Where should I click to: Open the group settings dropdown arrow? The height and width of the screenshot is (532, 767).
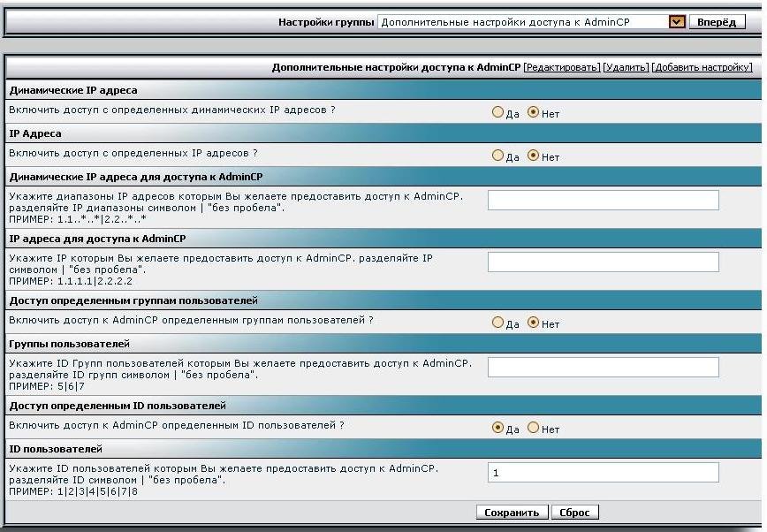tap(678, 22)
